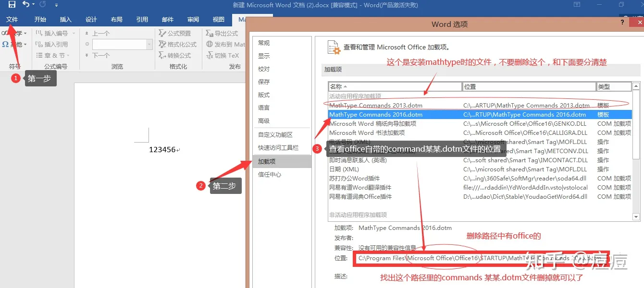644x288 pixels.
Task: Click 导出公式 export equations
Action: 222,33
